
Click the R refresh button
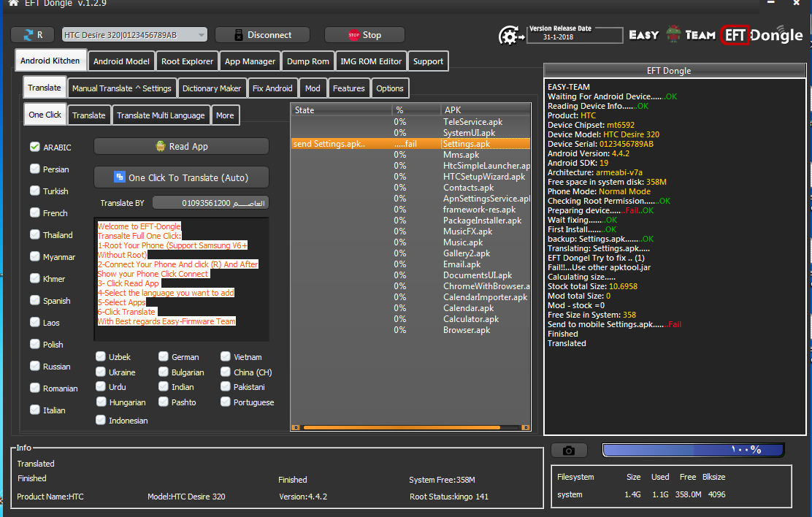tap(33, 35)
